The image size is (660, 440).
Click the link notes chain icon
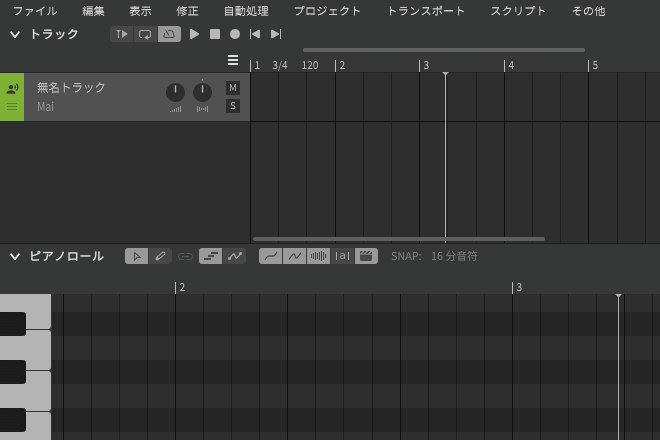point(185,256)
